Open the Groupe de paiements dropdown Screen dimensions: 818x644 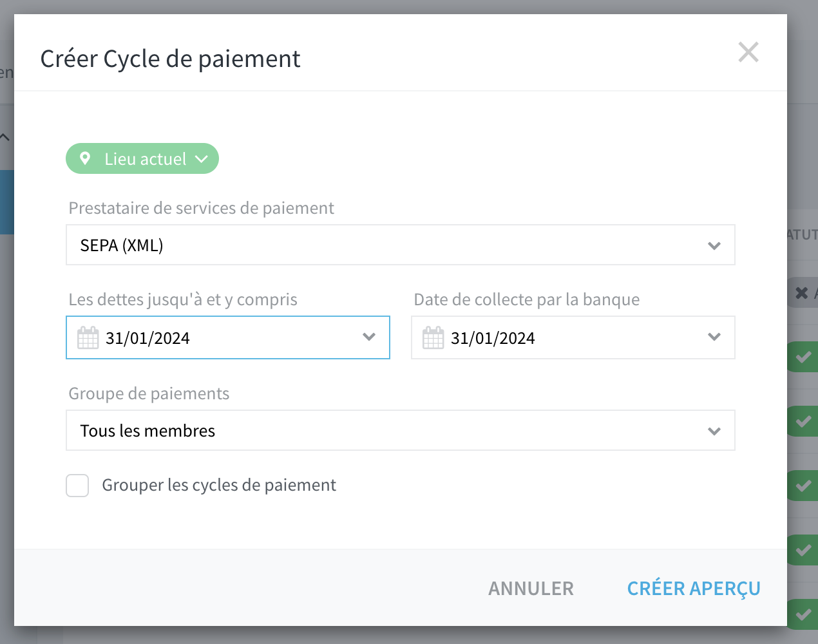pos(400,430)
